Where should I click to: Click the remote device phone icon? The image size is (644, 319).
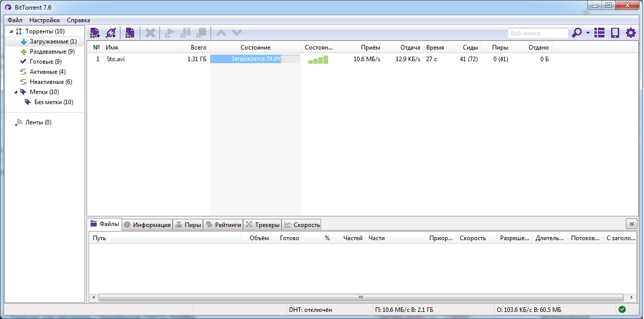click(615, 33)
